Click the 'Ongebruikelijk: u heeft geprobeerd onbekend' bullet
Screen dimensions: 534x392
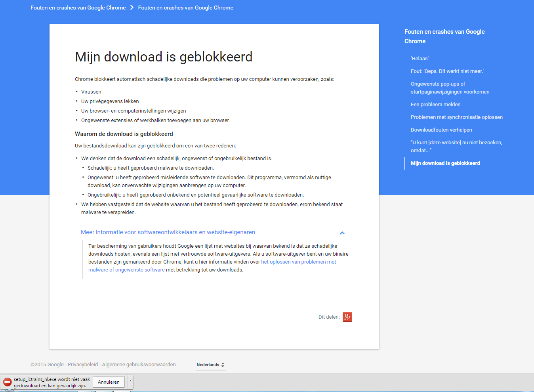coord(196,195)
